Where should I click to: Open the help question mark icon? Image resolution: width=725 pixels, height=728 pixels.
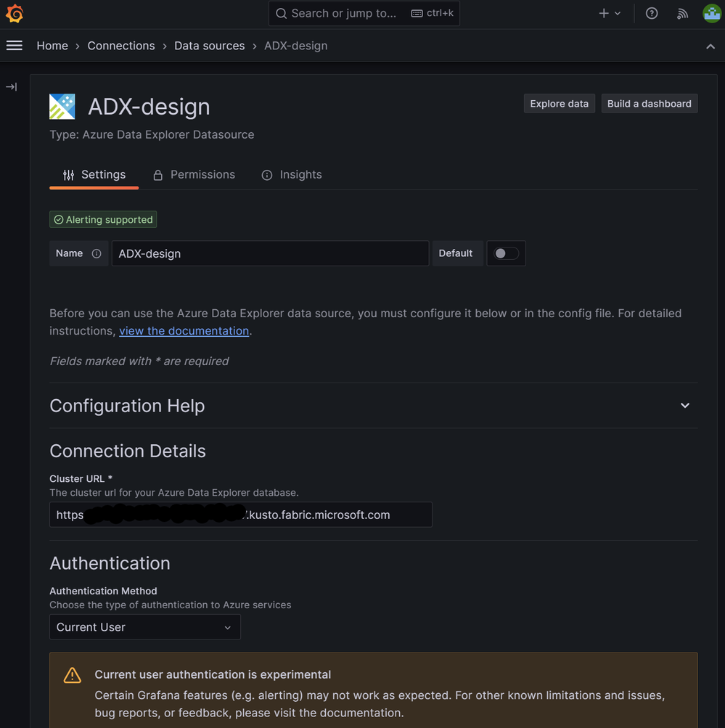[x=652, y=14]
